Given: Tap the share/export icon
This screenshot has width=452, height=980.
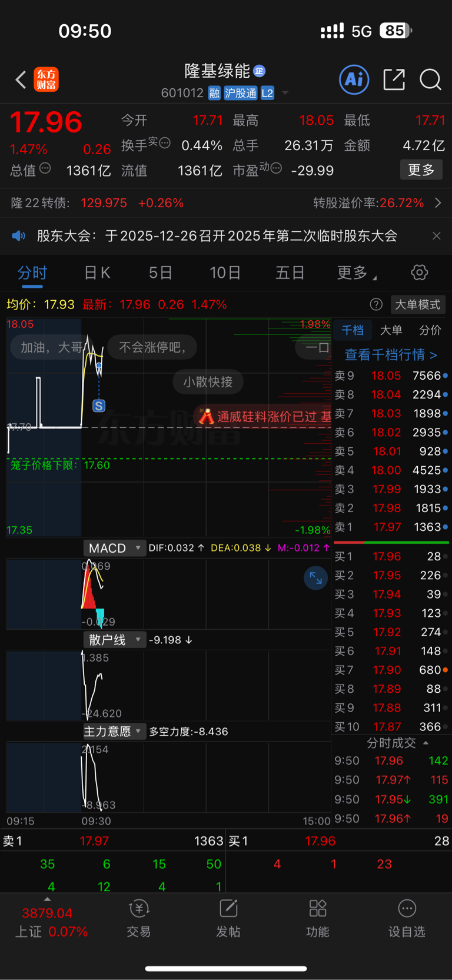Looking at the screenshot, I should pyautogui.click(x=394, y=79).
